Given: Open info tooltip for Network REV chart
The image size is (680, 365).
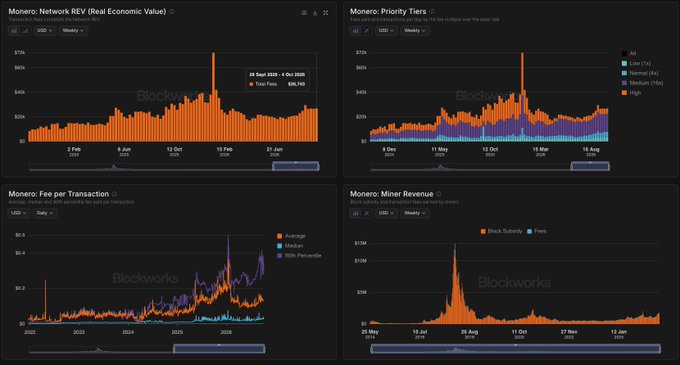Looking at the screenshot, I should coord(172,12).
